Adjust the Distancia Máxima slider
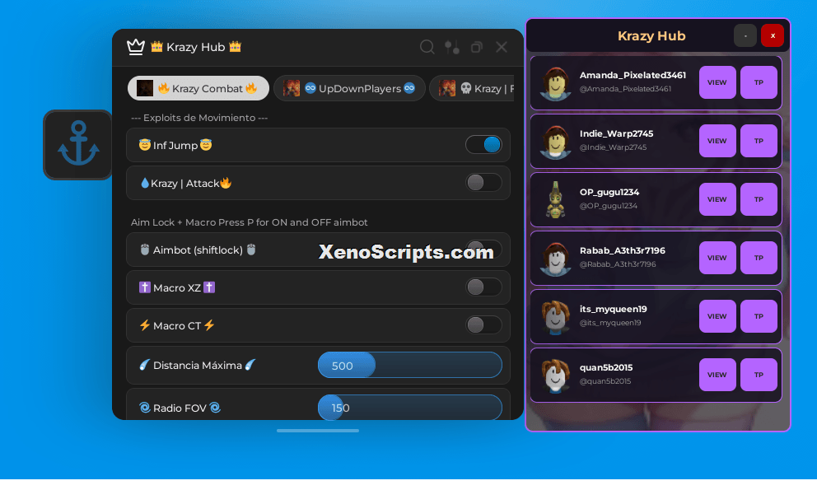 (410, 366)
